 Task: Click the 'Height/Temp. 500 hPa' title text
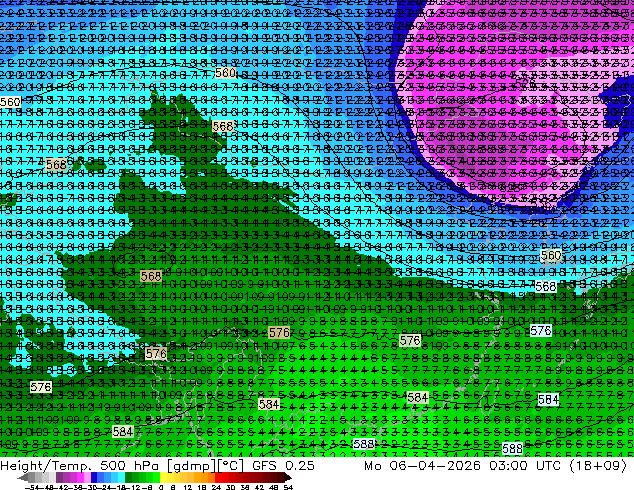click(80, 466)
